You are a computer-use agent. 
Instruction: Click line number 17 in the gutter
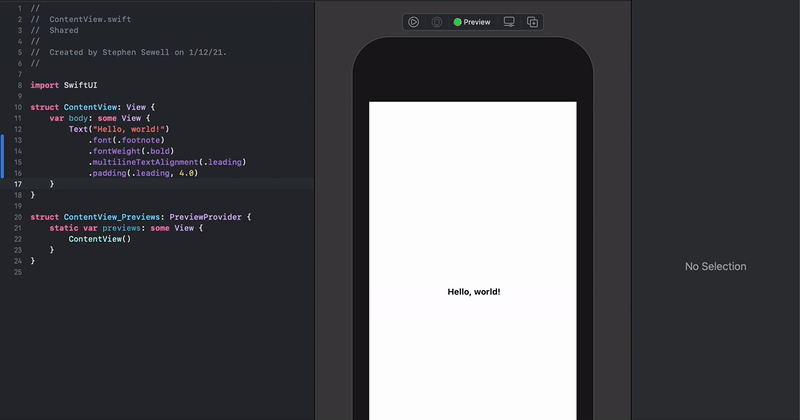click(x=18, y=184)
